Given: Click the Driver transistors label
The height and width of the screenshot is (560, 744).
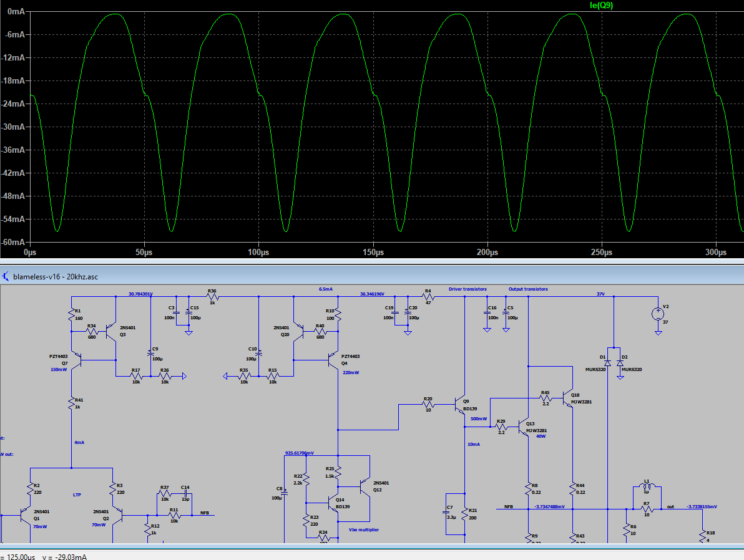Looking at the screenshot, I should 467,289.
